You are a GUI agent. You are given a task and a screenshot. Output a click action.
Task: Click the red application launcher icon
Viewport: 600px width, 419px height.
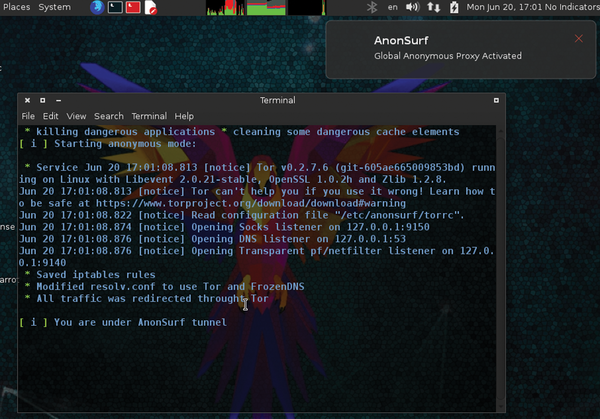click(x=133, y=7)
